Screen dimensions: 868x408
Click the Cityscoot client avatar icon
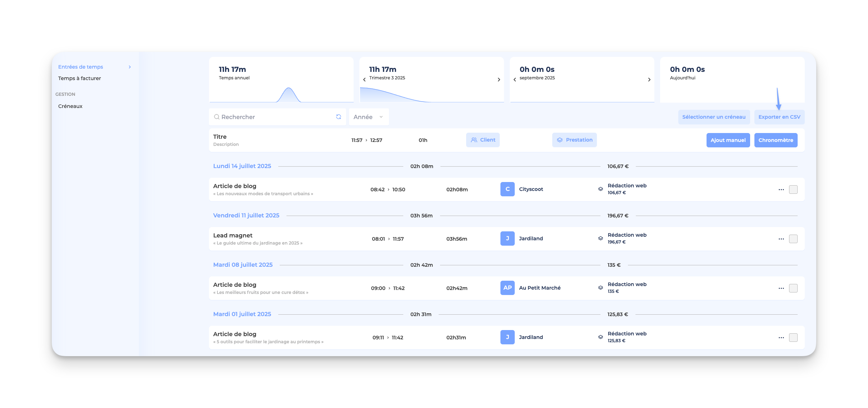[507, 189]
